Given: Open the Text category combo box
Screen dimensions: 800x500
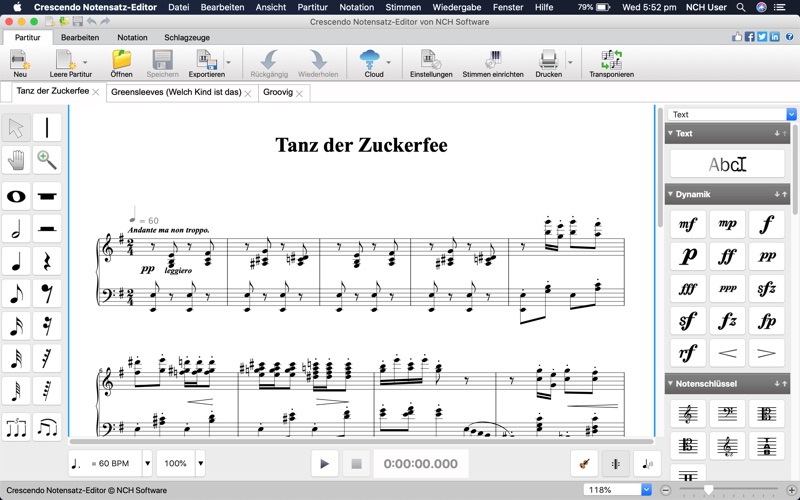Looking at the screenshot, I should pos(732,114).
